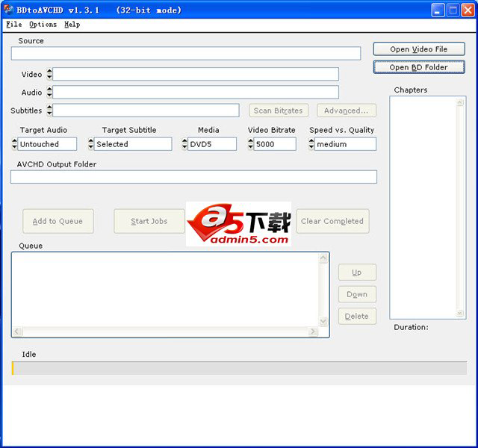478x448 pixels.
Task: Click the Delete queue item button
Action: pos(357,317)
